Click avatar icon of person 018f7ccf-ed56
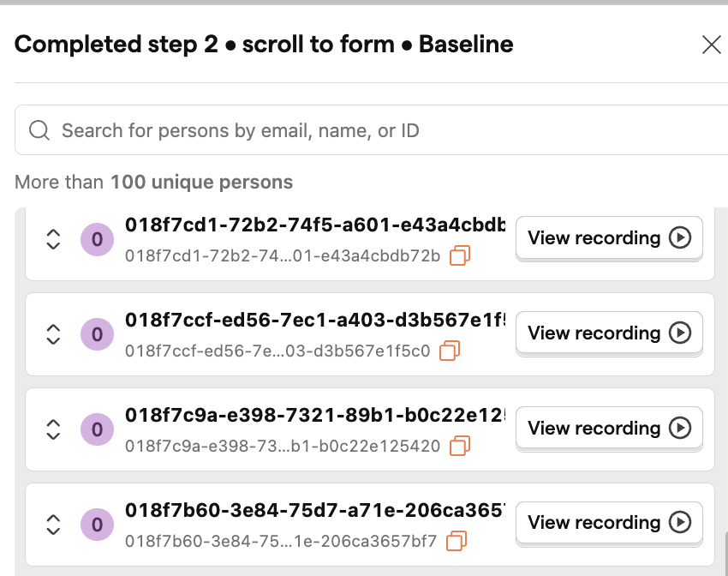Viewport: 728px width, 576px height. click(97, 334)
